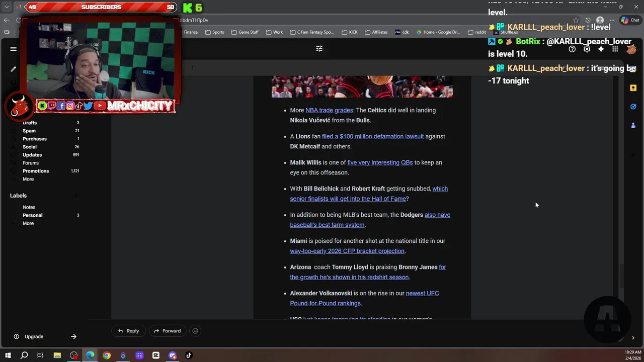Expand More under Promotions

coord(28,179)
